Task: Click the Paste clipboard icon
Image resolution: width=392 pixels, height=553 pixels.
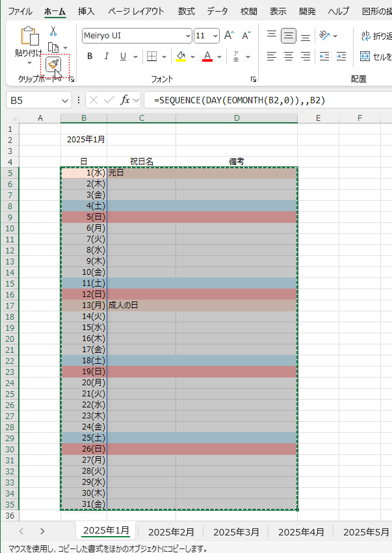Action: tap(29, 37)
